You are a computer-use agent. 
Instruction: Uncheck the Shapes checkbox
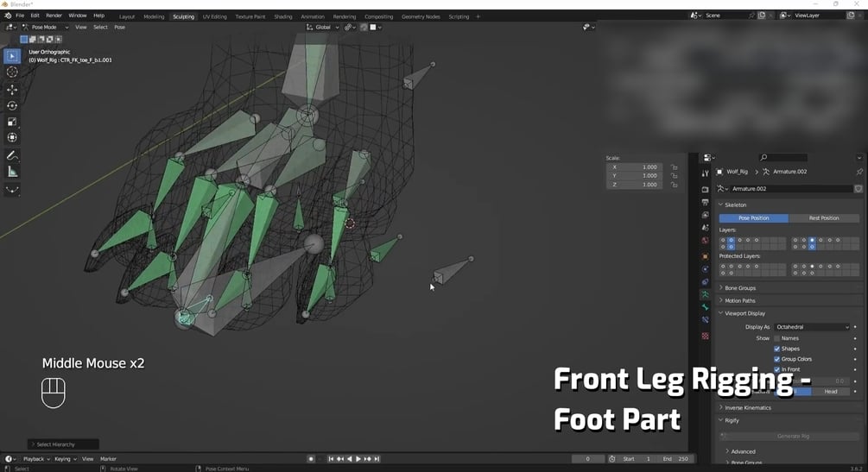click(776, 349)
